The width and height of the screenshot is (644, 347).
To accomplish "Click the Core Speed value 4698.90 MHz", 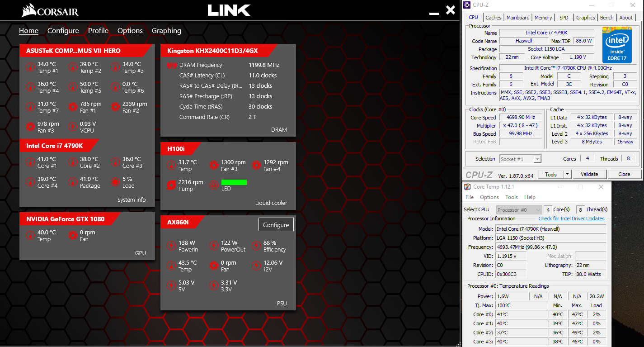I will [521, 118].
